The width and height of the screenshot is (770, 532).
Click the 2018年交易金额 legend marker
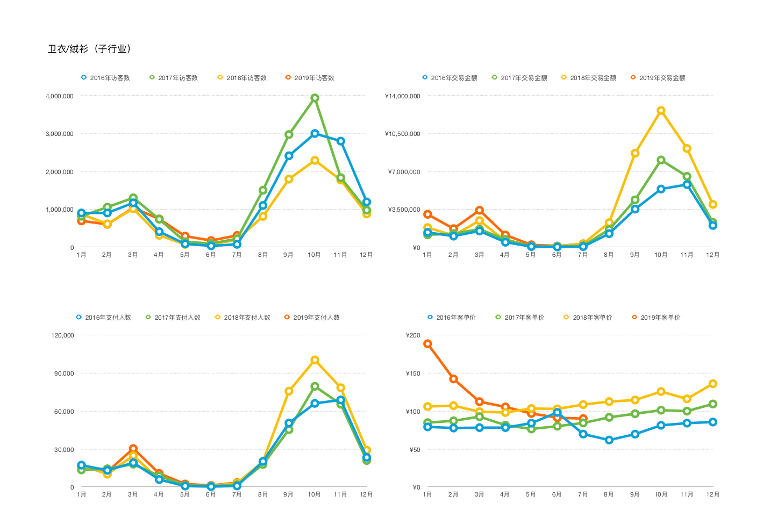click(x=564, y=77)
